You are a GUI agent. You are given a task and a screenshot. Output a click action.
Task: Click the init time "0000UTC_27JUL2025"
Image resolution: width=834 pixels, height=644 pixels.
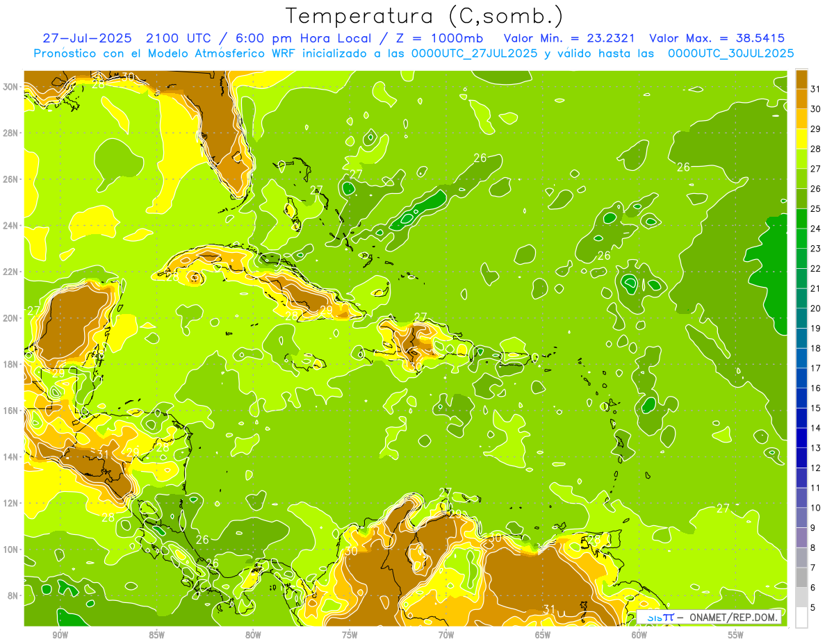click(x=475, y=53)
